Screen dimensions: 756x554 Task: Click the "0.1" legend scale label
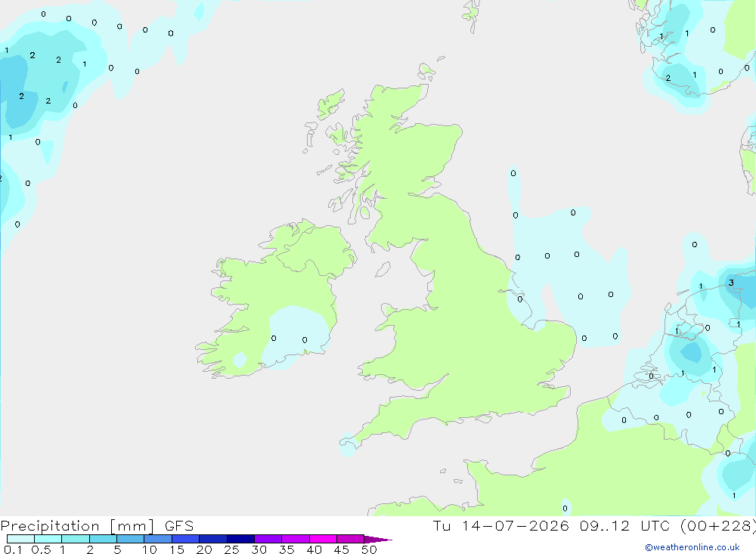coord(13,549)
